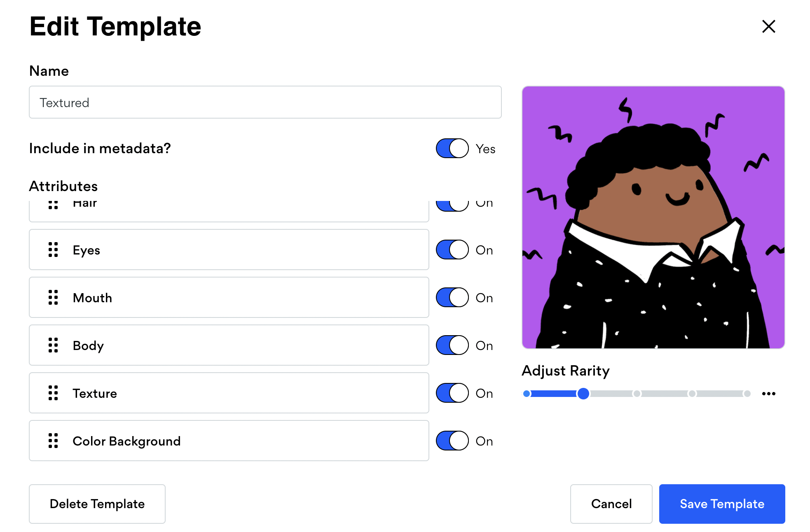Select the Delete Template option
Screen dimensions: 810x532
[97, 504]
